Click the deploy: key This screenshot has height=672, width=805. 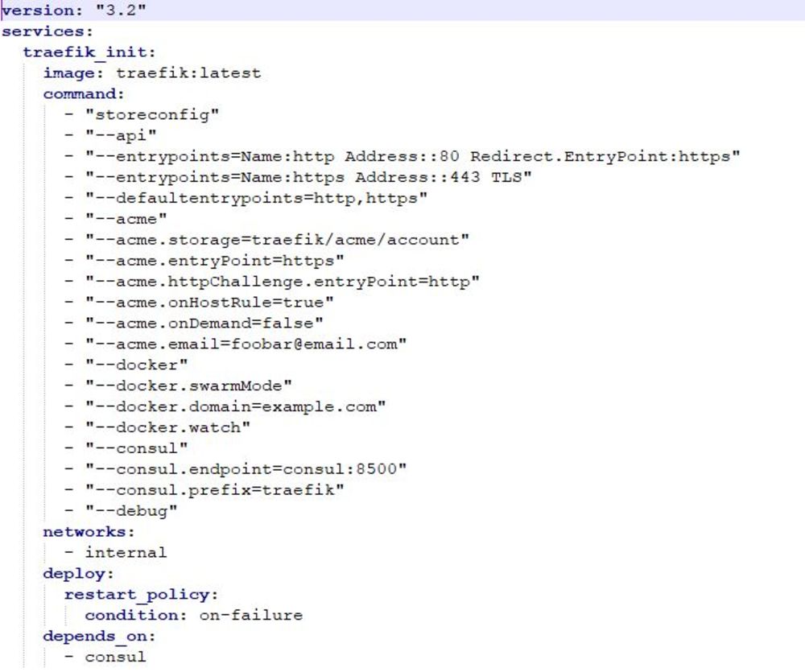(79, 574)
